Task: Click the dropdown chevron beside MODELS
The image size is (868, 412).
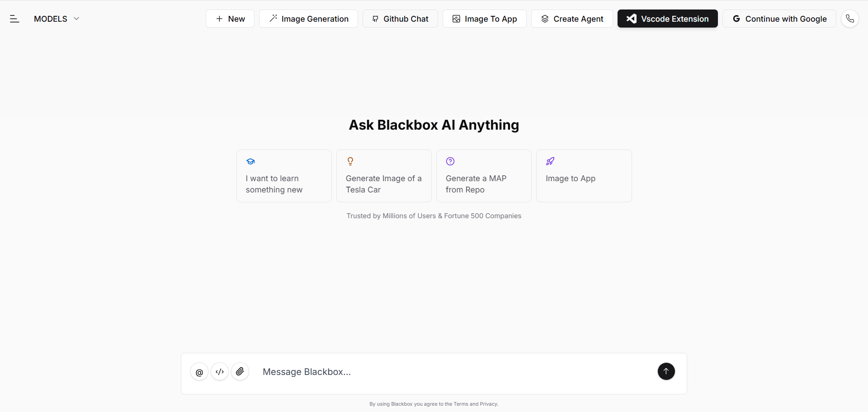Action: 76,19
